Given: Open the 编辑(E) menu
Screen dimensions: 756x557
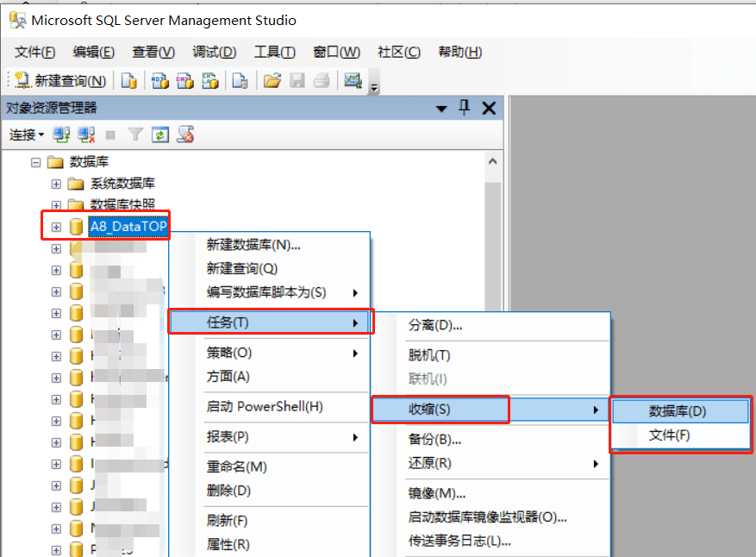Looking at the screenshot, I should tap(94, 52).
